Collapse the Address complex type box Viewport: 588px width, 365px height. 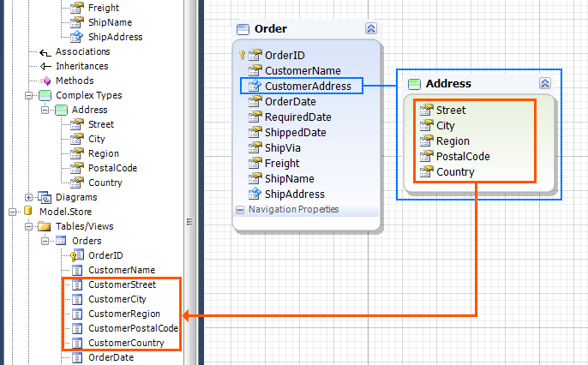(545, 83)
